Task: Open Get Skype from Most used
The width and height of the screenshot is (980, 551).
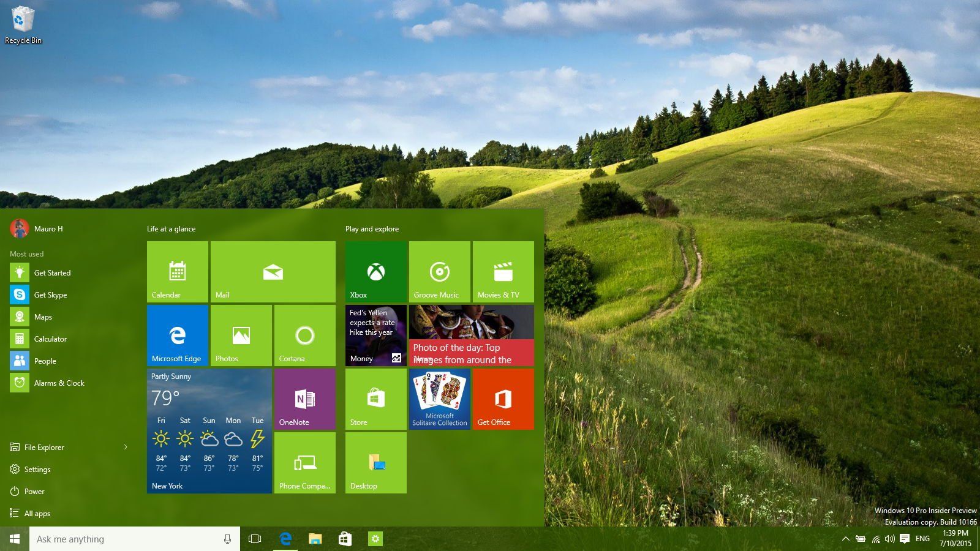Action: point(71,294)
